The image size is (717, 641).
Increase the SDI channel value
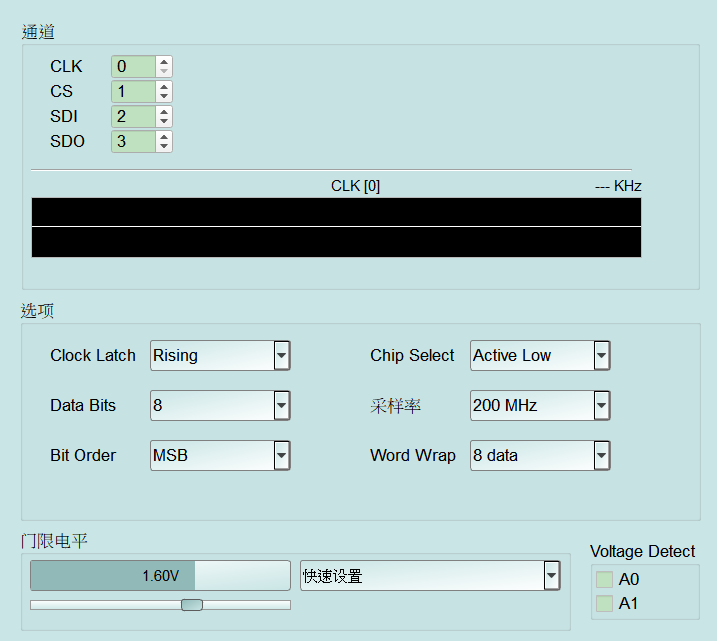(x=164, y=112)
